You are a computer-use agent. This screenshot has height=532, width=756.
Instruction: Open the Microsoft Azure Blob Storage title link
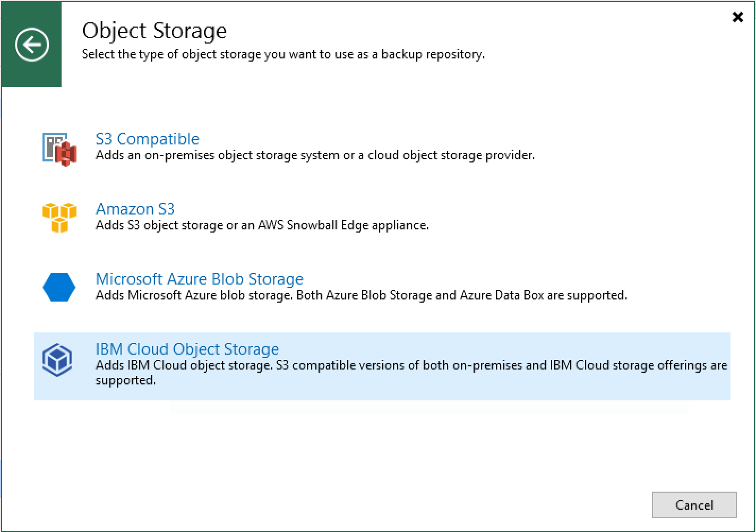pyautogui.click(x=199, y=279)
